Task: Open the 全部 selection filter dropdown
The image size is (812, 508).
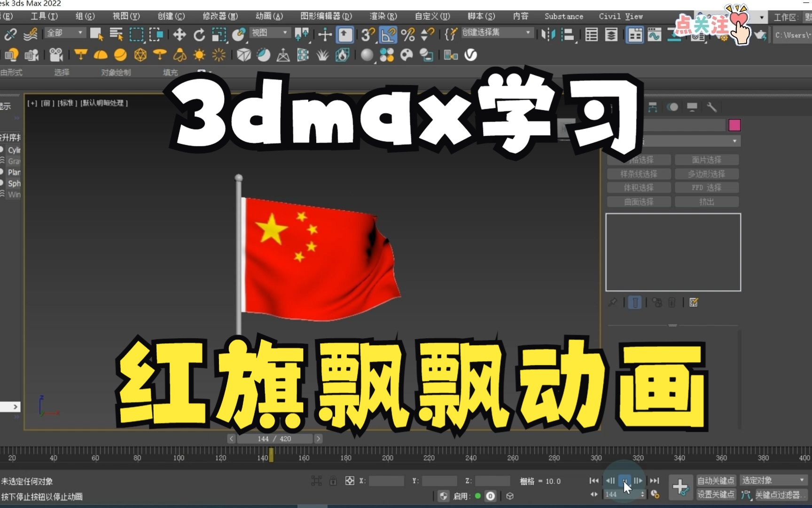Action: click(64, 33)
